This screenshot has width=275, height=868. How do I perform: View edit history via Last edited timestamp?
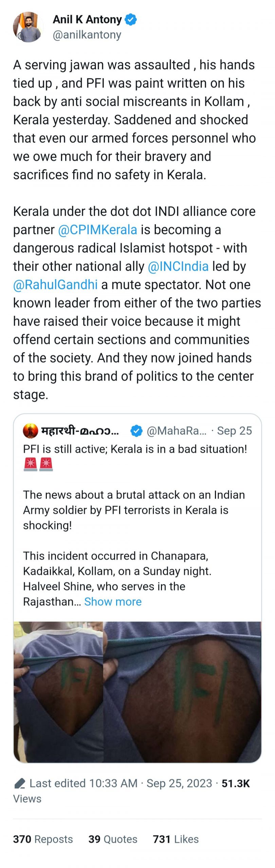click(x=83, y=784)
